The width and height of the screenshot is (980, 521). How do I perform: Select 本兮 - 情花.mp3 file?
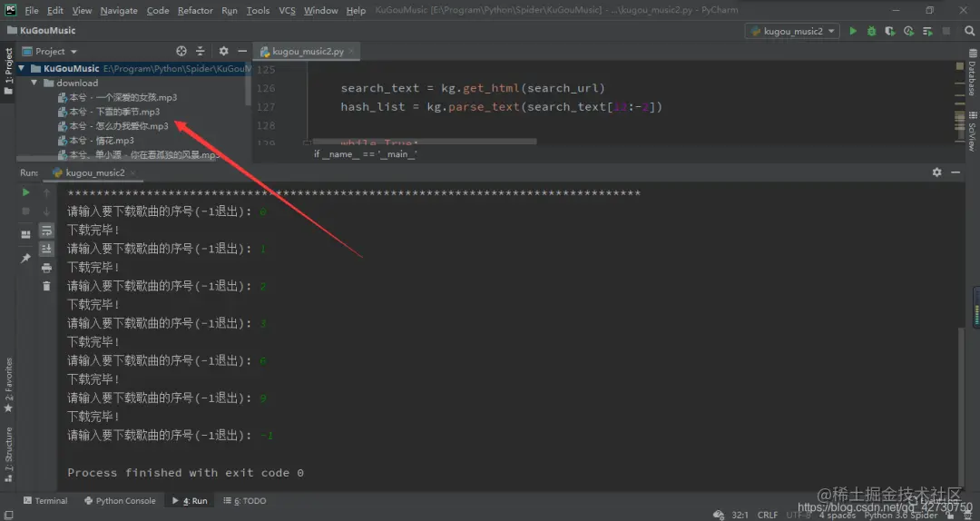coord(95,140)
